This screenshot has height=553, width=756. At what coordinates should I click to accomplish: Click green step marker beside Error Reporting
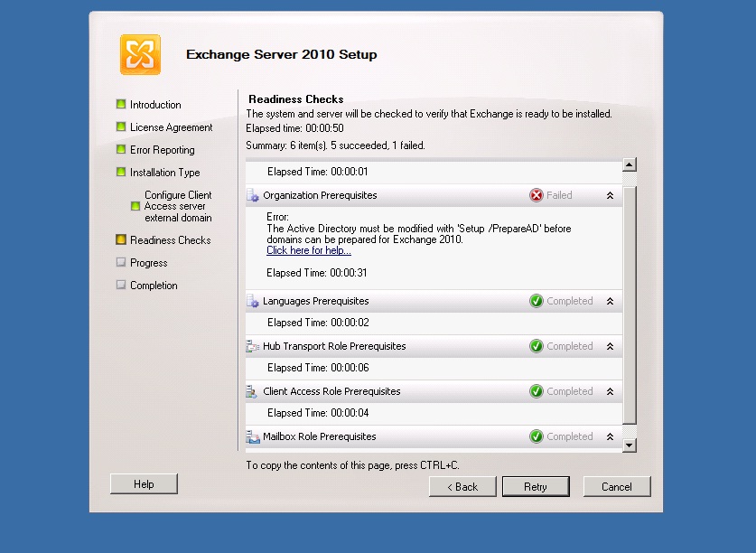click(x=121, y=149)
